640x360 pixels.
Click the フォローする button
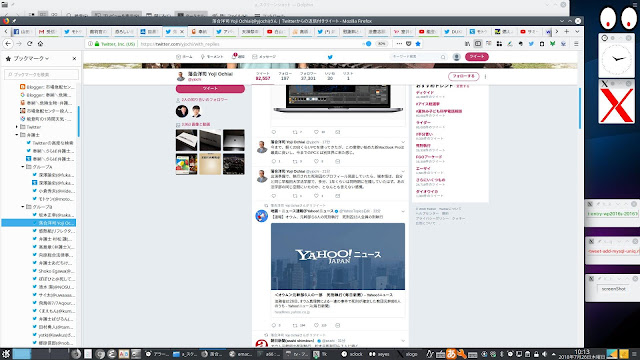click(x=464, y=76)
